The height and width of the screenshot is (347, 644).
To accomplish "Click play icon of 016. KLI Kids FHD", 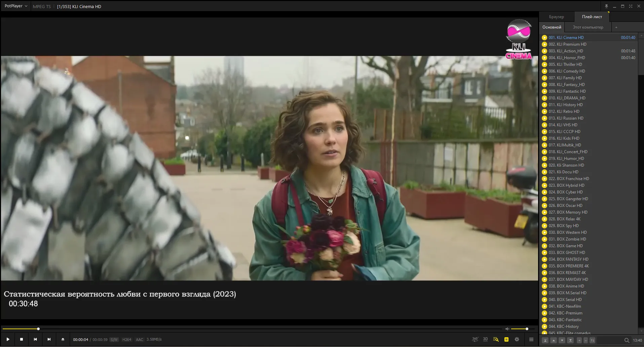I will point(544,138).
